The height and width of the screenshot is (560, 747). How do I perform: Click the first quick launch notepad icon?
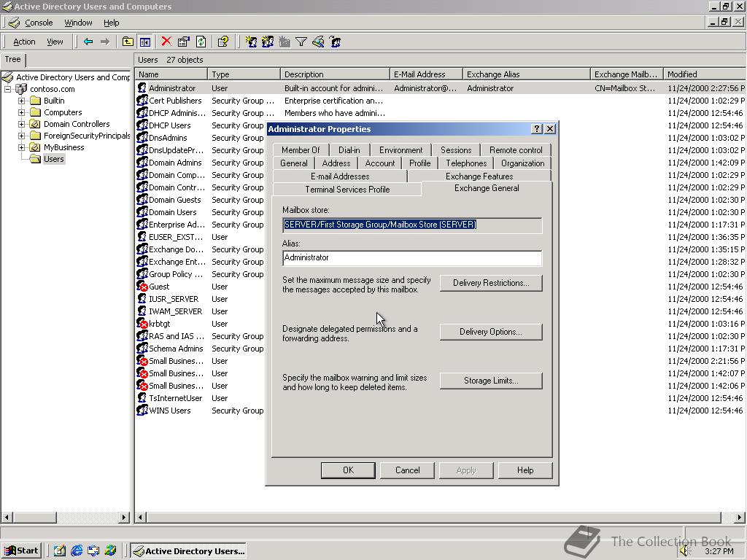(60, 551)
